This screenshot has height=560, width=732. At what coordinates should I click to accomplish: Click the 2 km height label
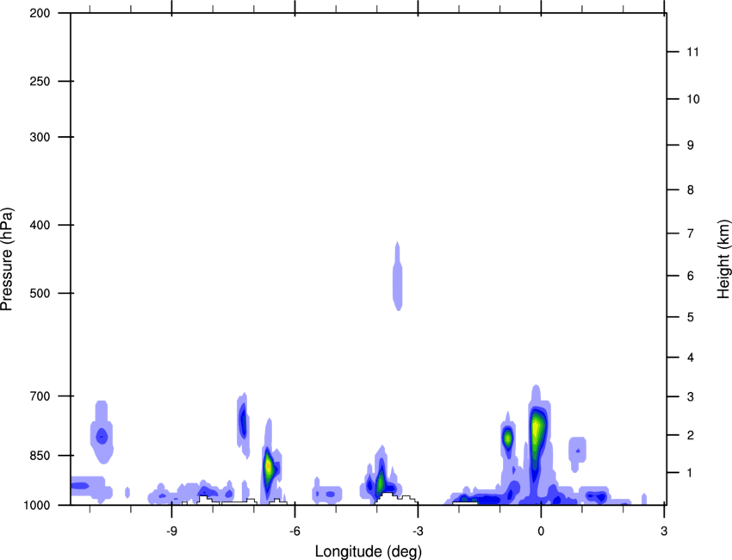pyautogui.click(x=691, y=435)
